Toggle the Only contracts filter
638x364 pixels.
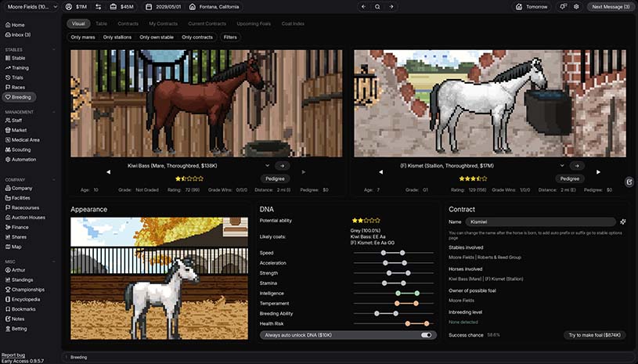point(197,37)
